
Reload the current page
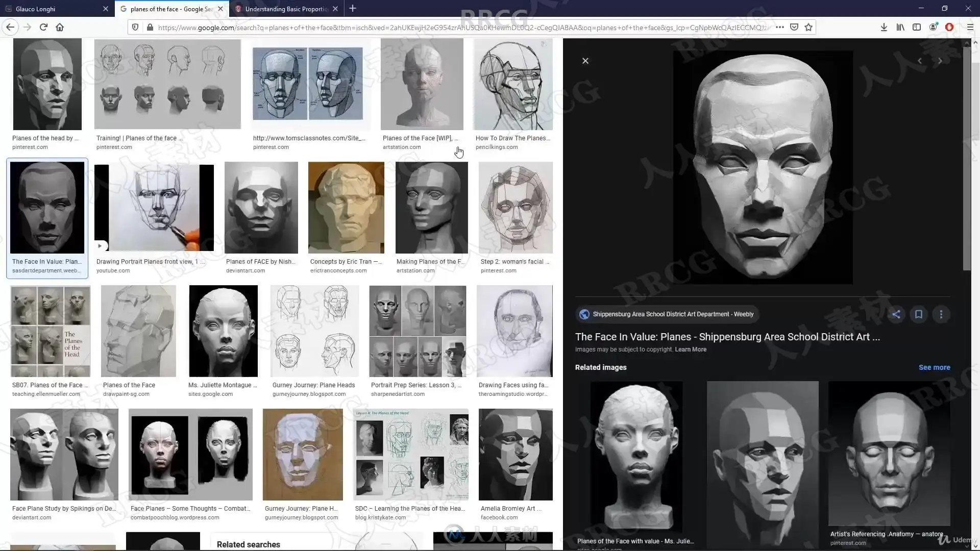click(43, 27)
